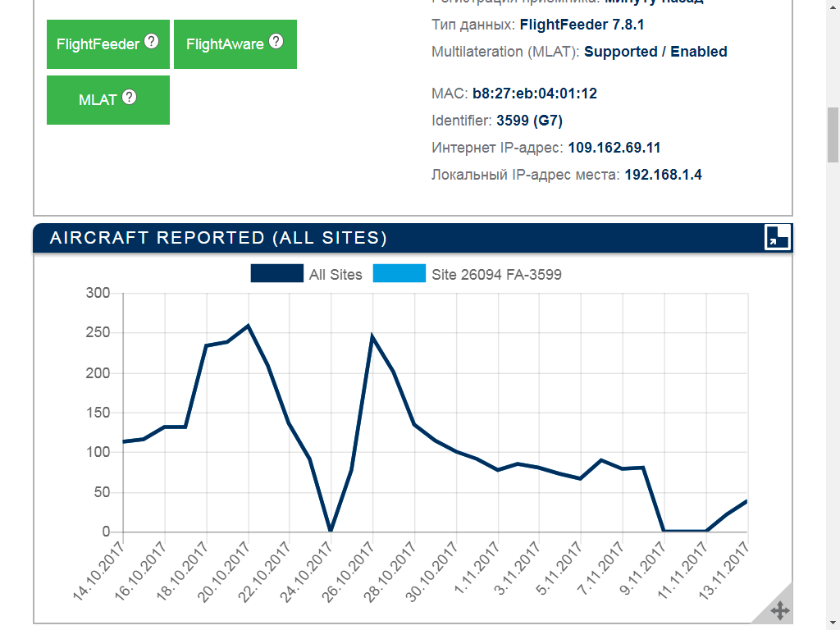Click the zero dip point at 24.10.2017
The height and width of the screenshot is (630, 840).
tap(331, 531)
